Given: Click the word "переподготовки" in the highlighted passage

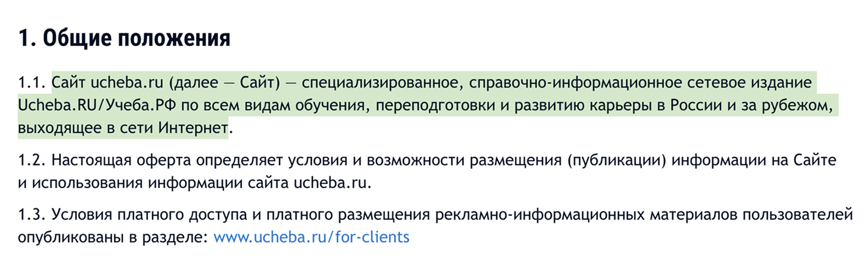Looking at the screenshot, I should tap(436, 105).
